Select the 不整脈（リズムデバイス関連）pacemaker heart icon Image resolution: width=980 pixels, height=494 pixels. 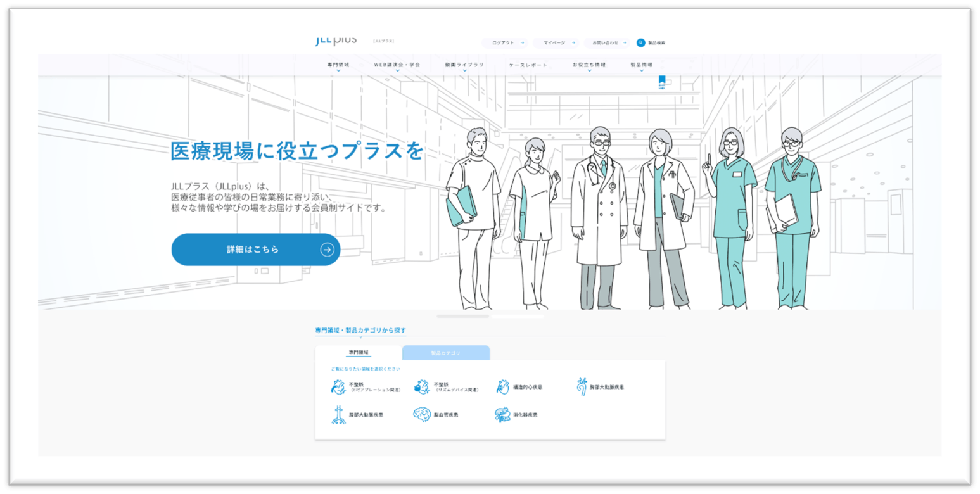click(x=423, y=386)
